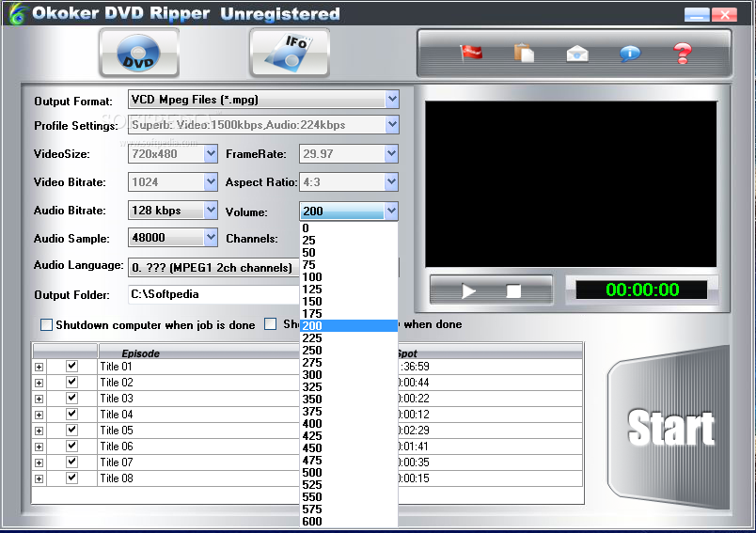Choose volume 75 from the list

pyautogui.click(x=349, y=264)
